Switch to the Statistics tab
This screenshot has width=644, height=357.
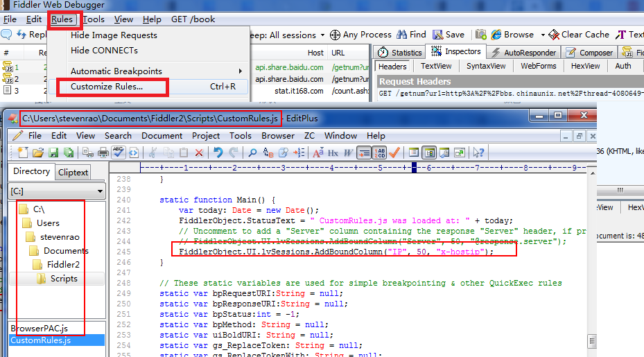[x=399, y=53]
